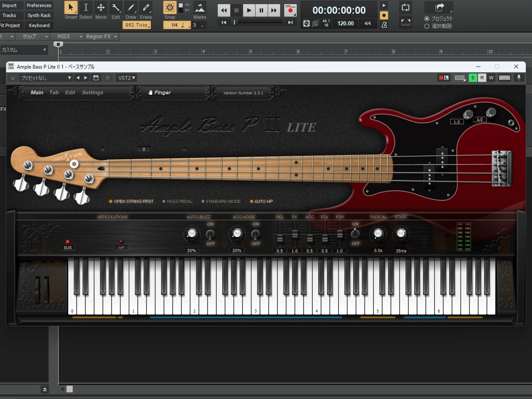Open the プリセットなし preset dropdown
532x399 pixels.
coord(46,78)
